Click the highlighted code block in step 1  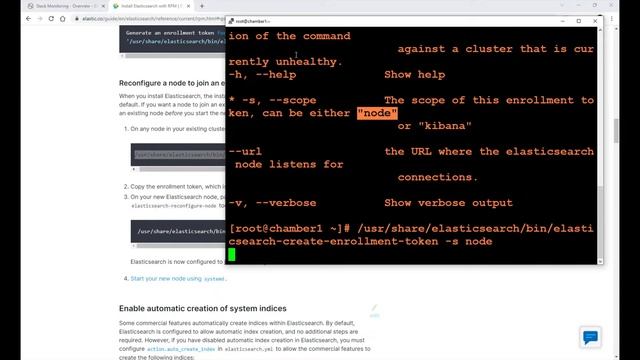(178, 155)
